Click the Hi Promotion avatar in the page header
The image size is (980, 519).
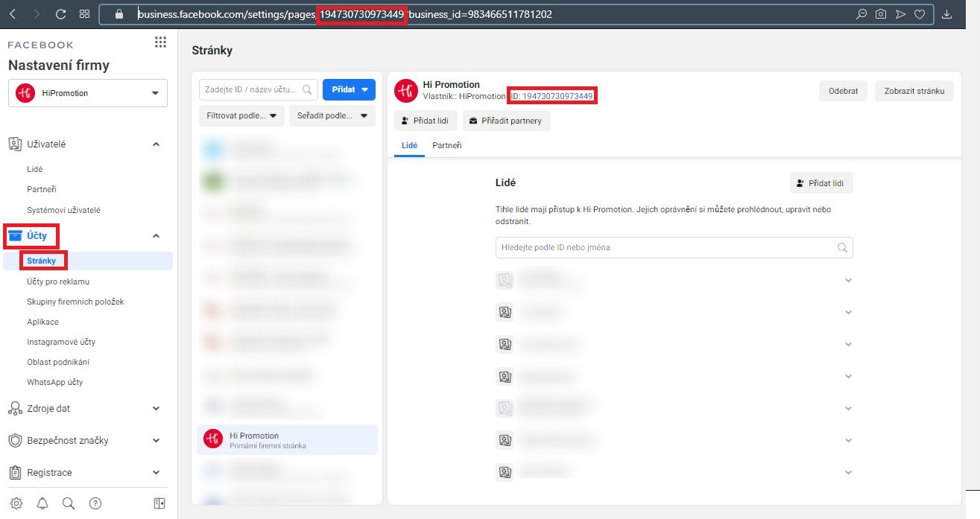coord(405,90)
